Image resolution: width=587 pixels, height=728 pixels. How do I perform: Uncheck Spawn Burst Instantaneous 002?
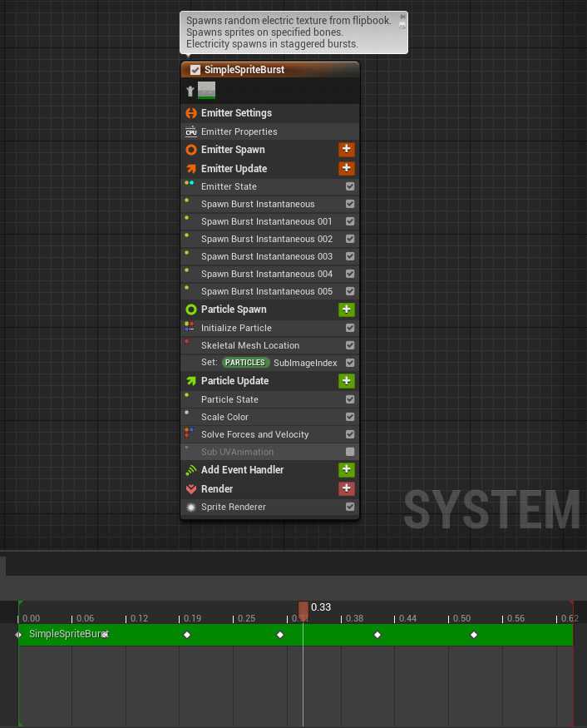coord(350,239)
